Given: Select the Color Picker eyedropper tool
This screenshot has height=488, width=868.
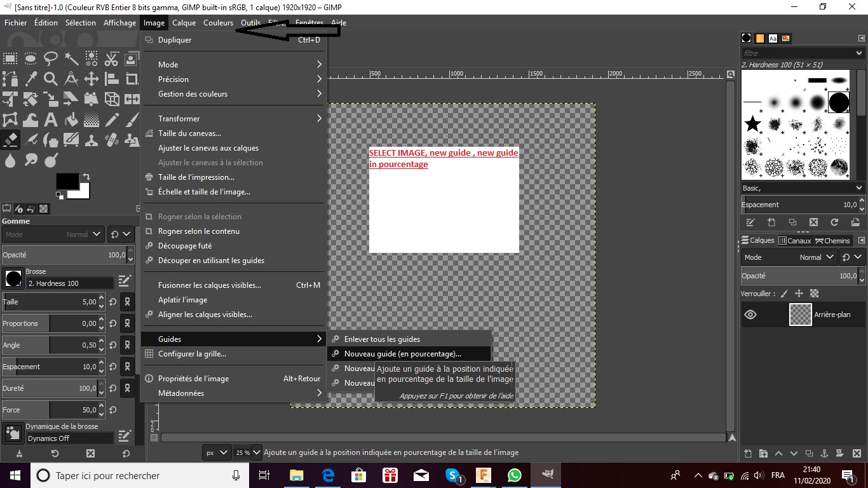Looking at the screenshot, I should pyautogui.click(x=31, y=79).
